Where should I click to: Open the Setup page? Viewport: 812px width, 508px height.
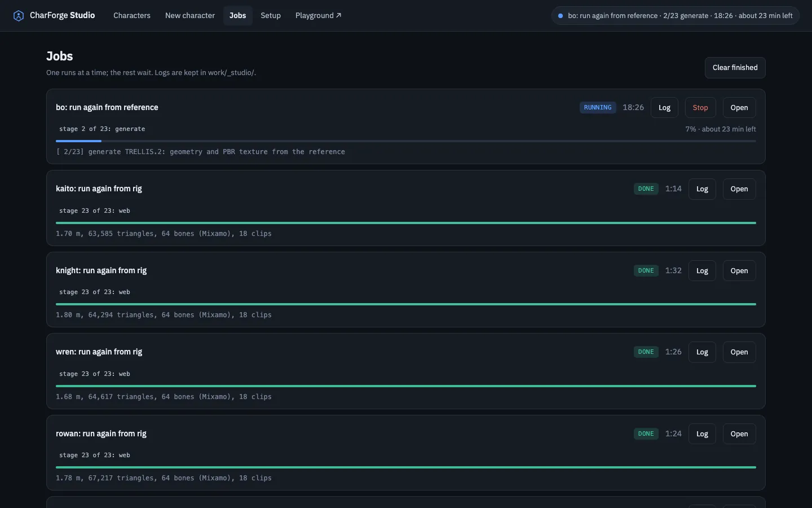(271, 16)
